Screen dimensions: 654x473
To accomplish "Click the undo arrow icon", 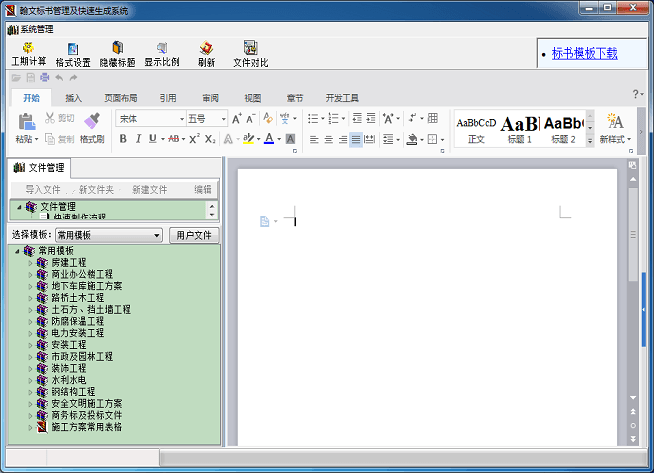I will (x=59, y=78).
